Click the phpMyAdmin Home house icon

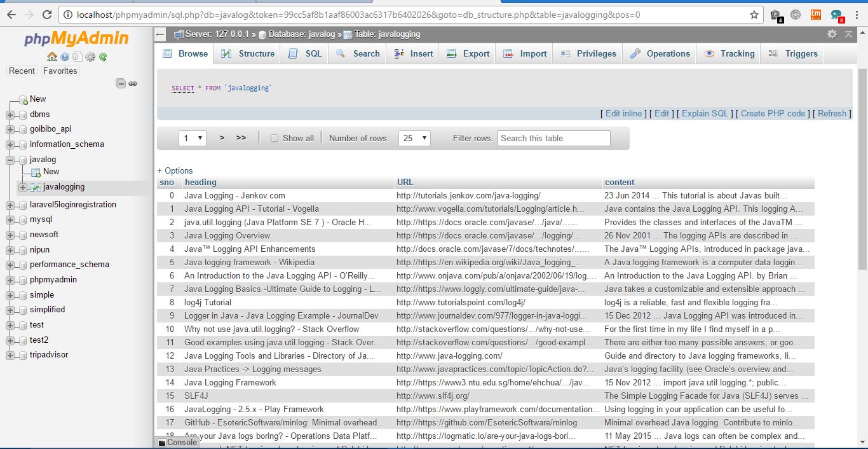point(52,57)
